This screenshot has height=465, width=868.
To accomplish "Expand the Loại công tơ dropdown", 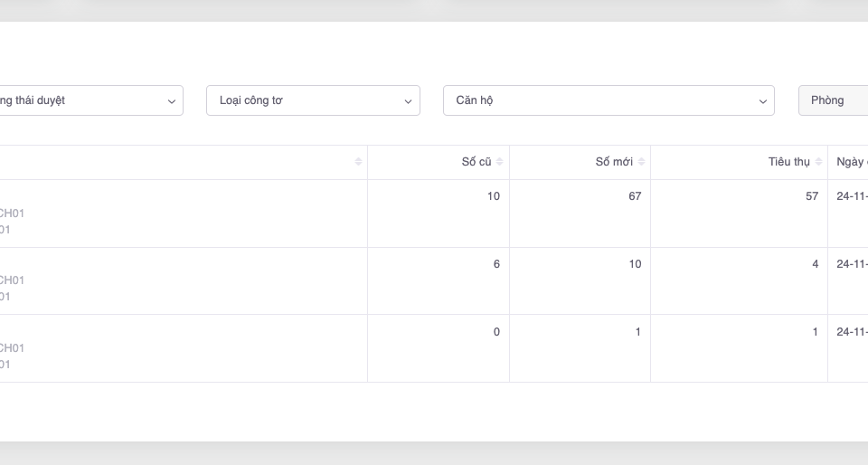I will pos(313,100).
